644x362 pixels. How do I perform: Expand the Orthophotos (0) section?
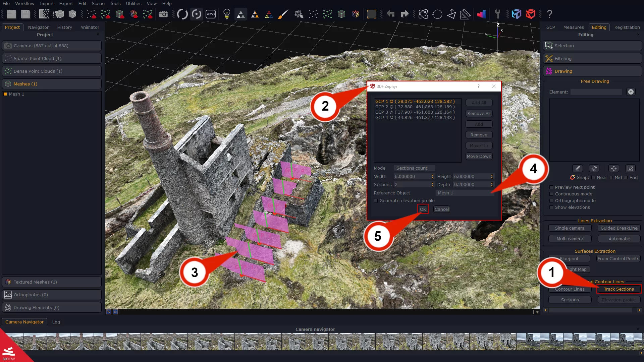pyautogui.click(x=52, y=295)
